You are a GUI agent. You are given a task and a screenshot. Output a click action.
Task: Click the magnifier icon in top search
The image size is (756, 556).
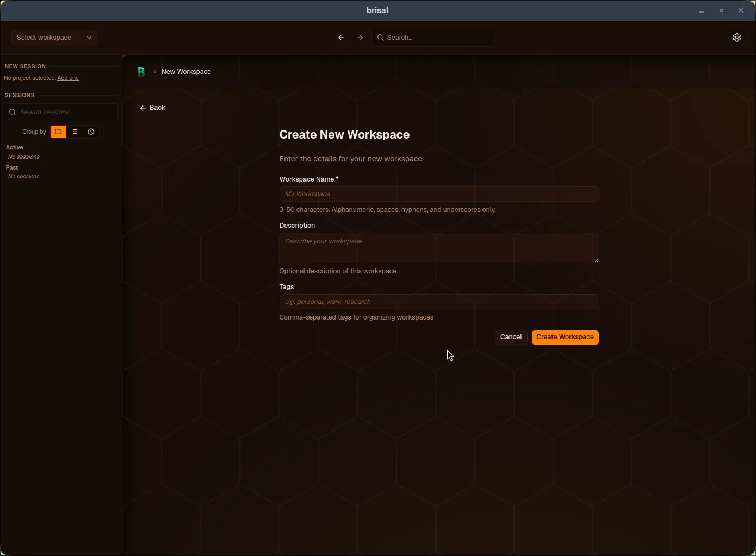(381, 38)
